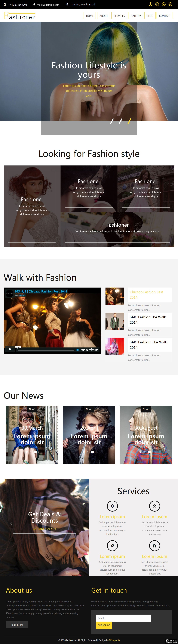The image size is (178, 644).
Task: Open the SERVICES navigation menu item
Action: (x=119, y=16)
